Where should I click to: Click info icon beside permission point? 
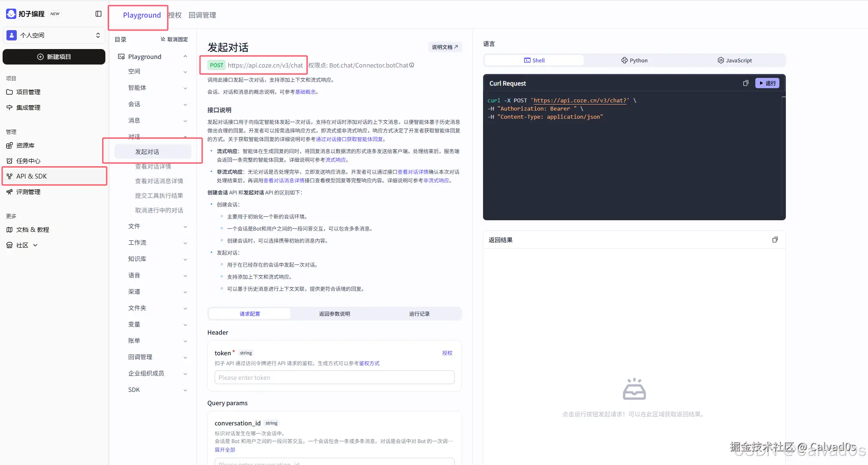412,65
